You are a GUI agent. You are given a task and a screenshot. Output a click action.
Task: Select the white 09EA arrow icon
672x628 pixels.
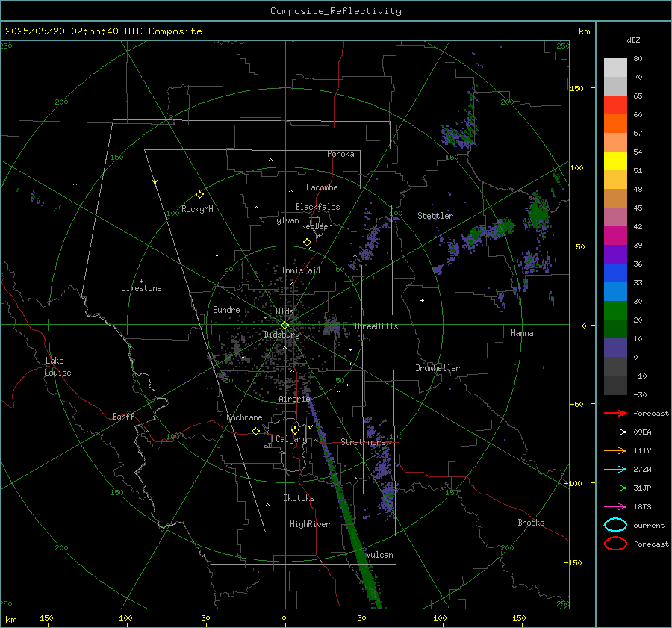615,432
